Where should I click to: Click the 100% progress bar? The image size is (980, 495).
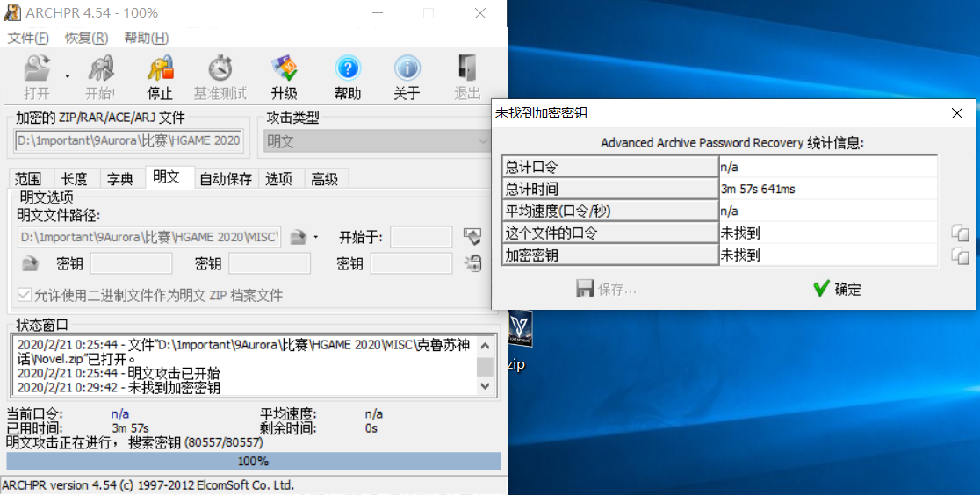pyautogui.click(x=254, y=462)
